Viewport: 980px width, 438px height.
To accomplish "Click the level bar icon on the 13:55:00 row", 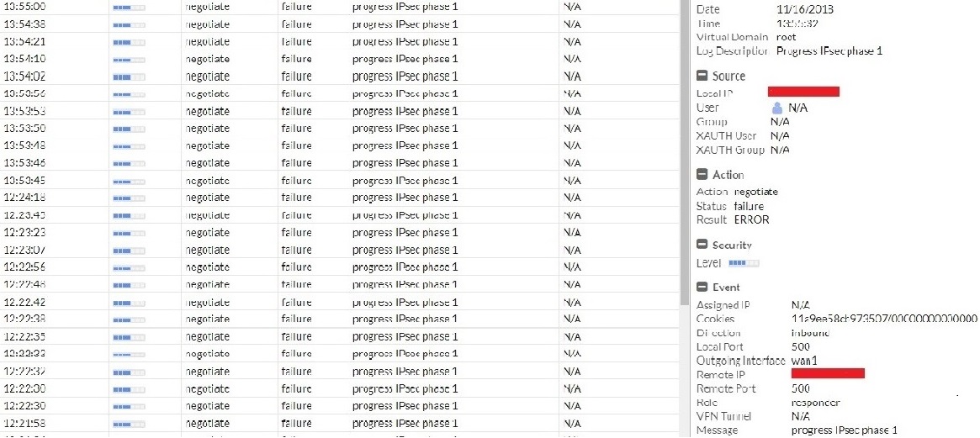I will [129, 7].
